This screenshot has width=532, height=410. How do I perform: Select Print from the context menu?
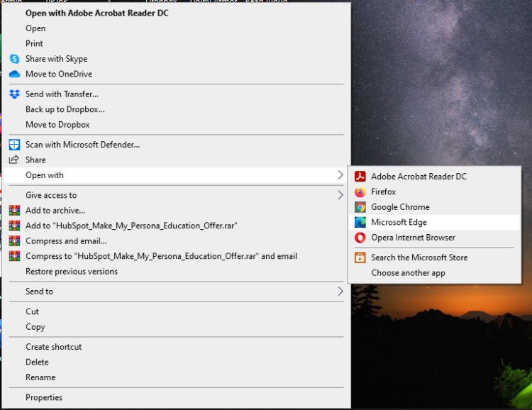point(35,44)
